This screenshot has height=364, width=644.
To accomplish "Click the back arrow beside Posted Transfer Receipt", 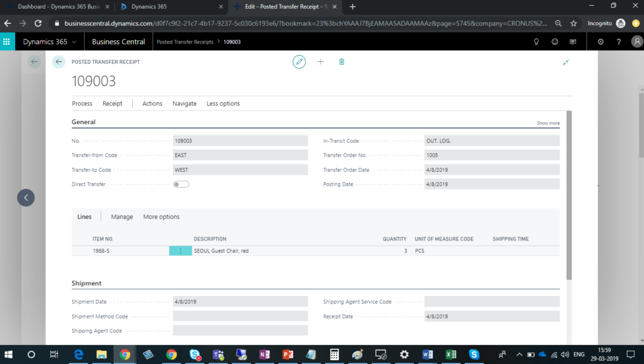I will (58, 62).
